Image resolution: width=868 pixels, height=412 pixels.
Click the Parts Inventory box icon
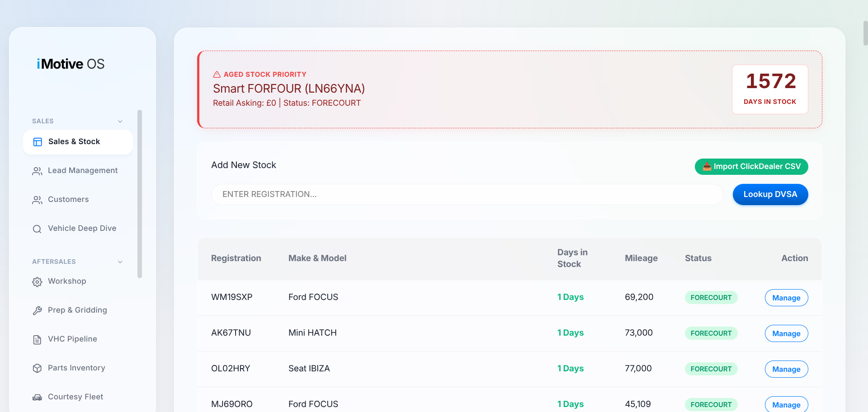point(37,369)
